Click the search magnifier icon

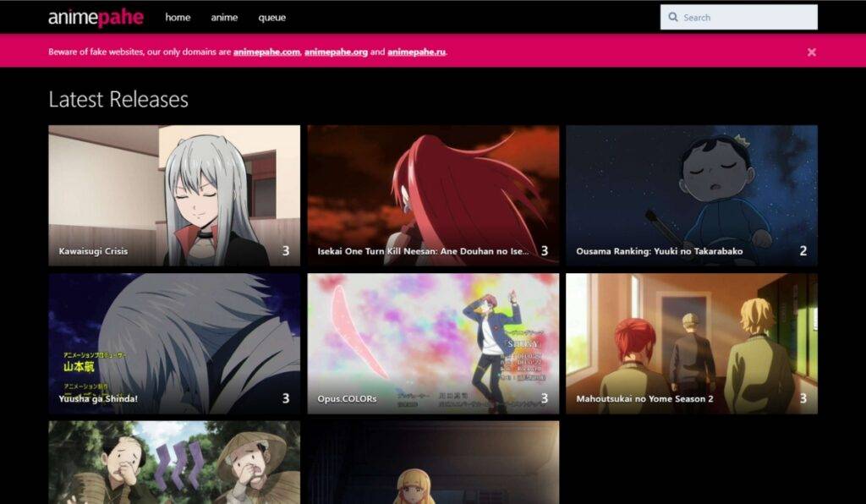click(672, 17)
